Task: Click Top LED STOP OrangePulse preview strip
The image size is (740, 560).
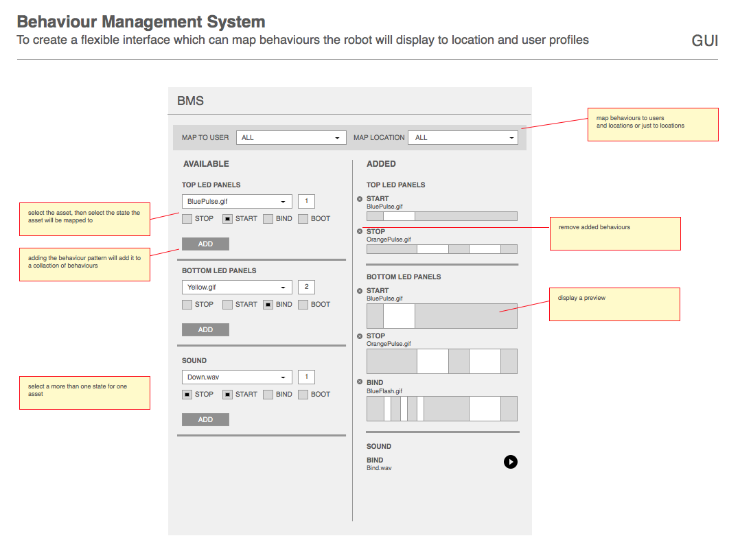Action: coord(442,249)
